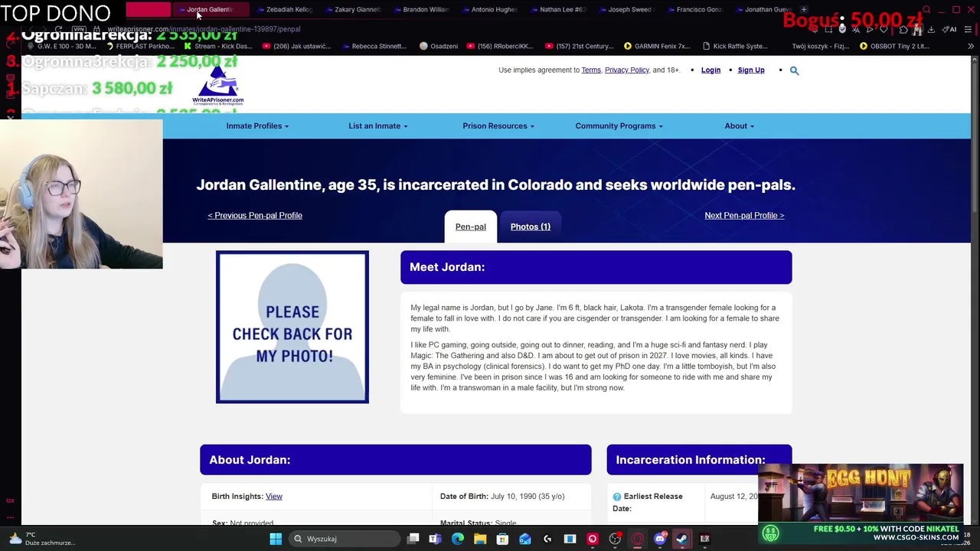Click the browser address bar URL
Viewport: 980px width, 551px height.
(x=204, y=29)
